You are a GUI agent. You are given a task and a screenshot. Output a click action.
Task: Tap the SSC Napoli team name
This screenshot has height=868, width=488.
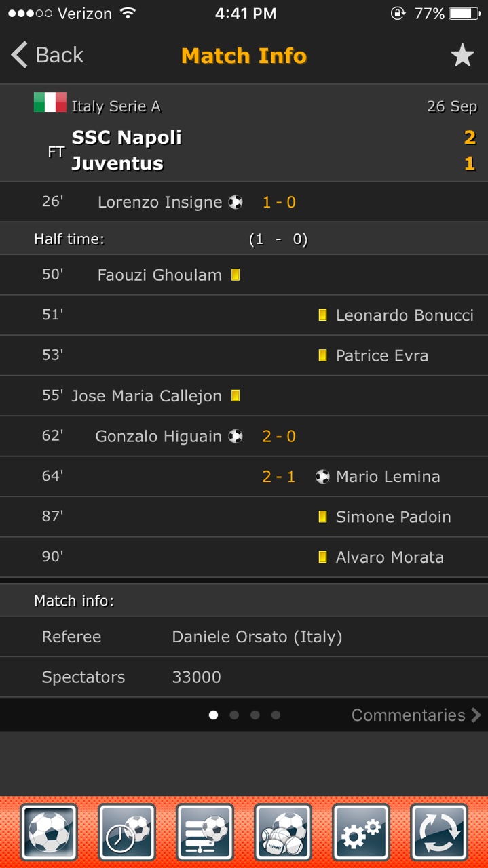pyautogui.click(x=127, y=138)
